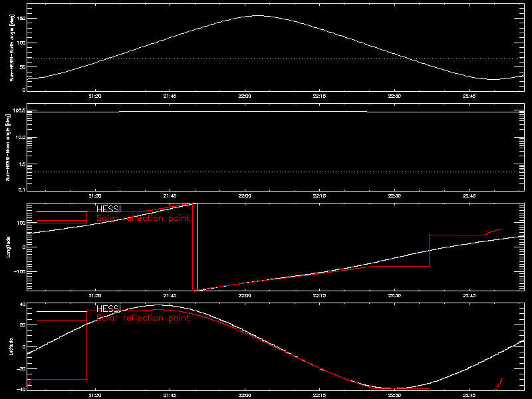
Task: Click the 22:30 time label under the Longitude plot
Action: point(394,296)
